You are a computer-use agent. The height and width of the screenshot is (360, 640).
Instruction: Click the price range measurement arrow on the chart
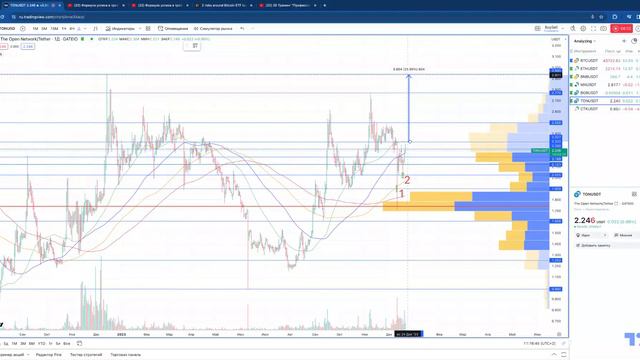point(409,109)
